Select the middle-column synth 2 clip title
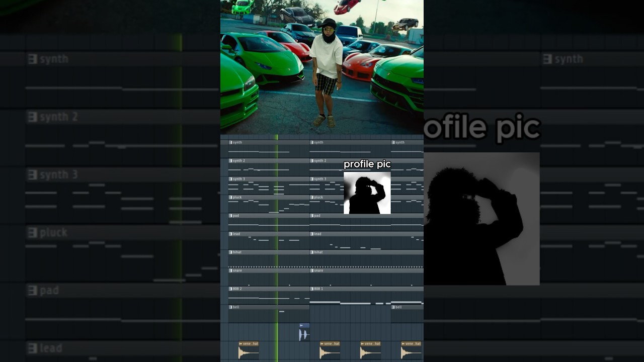Image resolution: width=644 pixels, height=362 pixels. pos(320,161)
